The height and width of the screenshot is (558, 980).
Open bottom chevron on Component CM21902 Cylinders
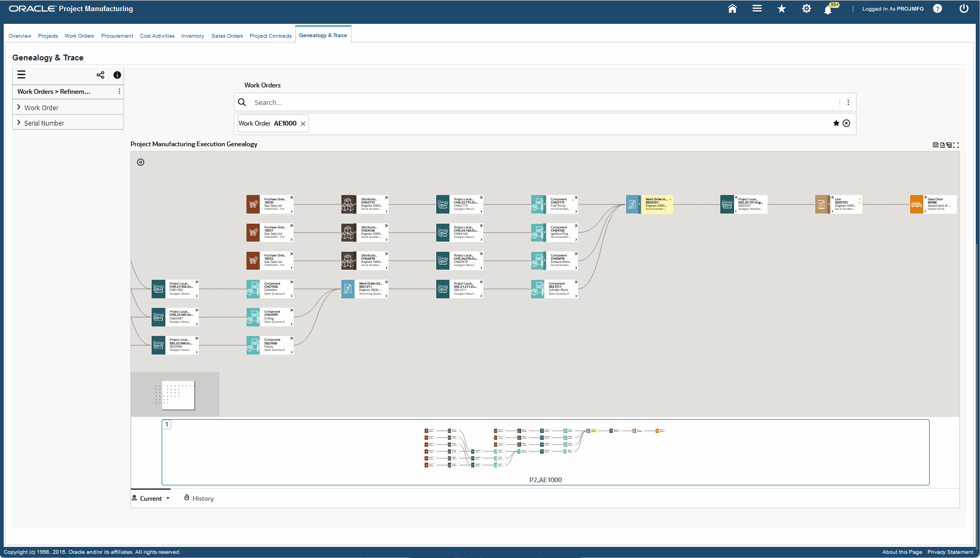[x=292, y=296]
